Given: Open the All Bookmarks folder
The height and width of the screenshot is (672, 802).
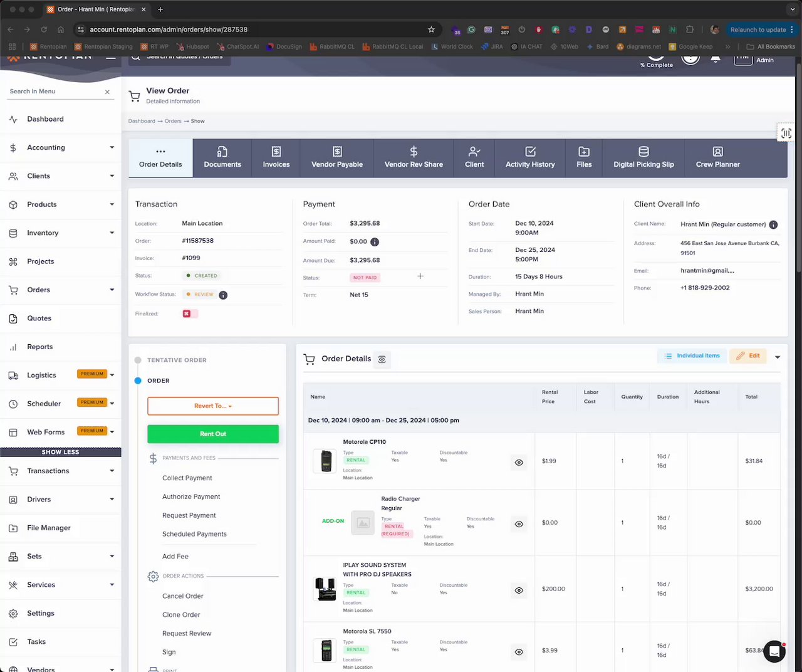Looking at the screenshot, I should tap(771, 46).
